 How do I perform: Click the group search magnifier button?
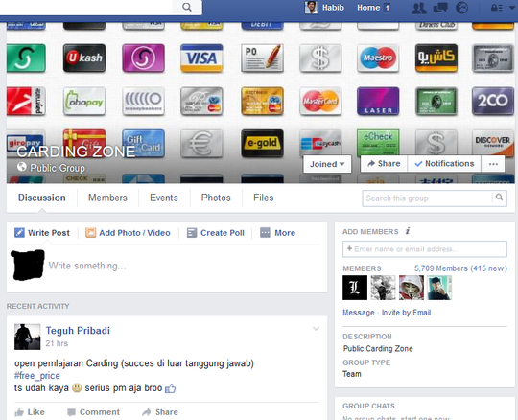499,198
